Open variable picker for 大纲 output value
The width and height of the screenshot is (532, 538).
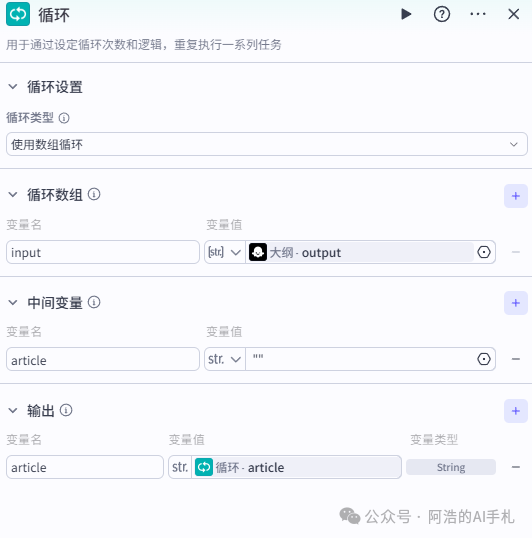tap(484, 252)
